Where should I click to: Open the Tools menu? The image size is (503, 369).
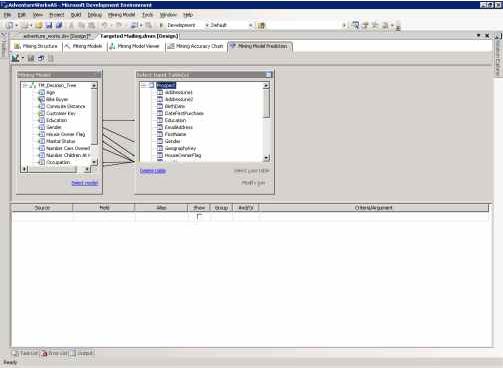tap(147, 15)
